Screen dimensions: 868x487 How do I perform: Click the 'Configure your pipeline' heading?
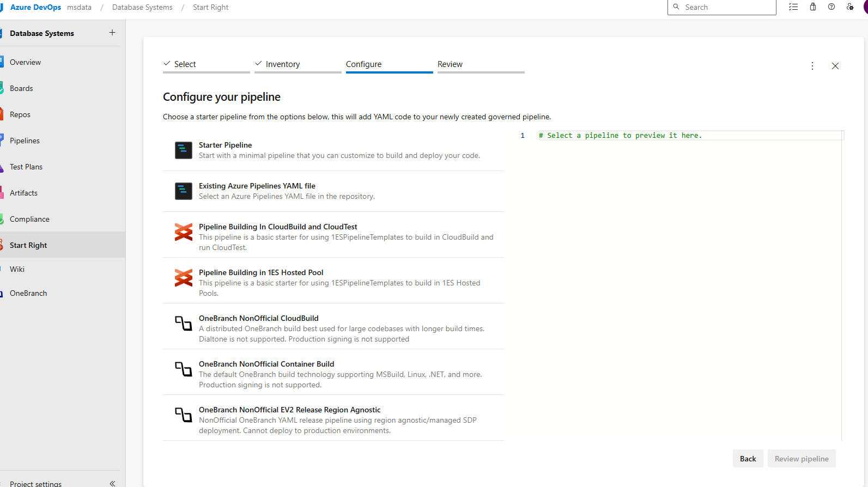pyautogui.click(x=222, y=97)
